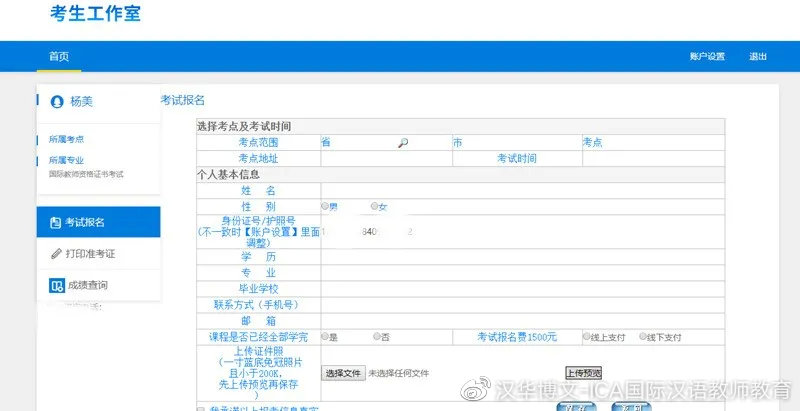Click the 市 city selector field

(517, 143)
